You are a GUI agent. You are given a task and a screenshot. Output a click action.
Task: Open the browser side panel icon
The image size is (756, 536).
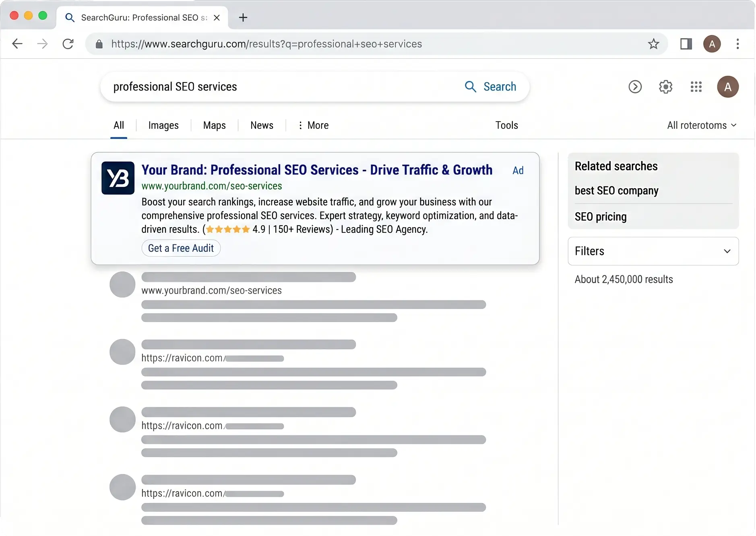tap(686, 44)
